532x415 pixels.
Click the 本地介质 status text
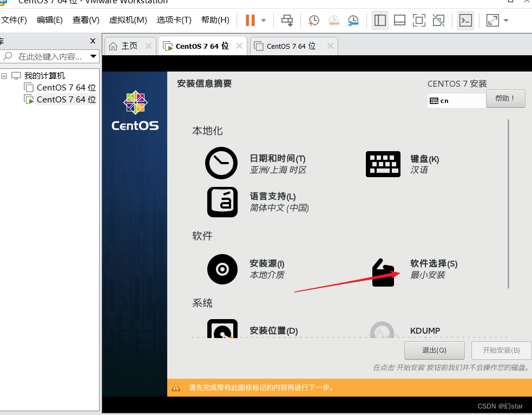pyautogui.click(x=267, y=275)
